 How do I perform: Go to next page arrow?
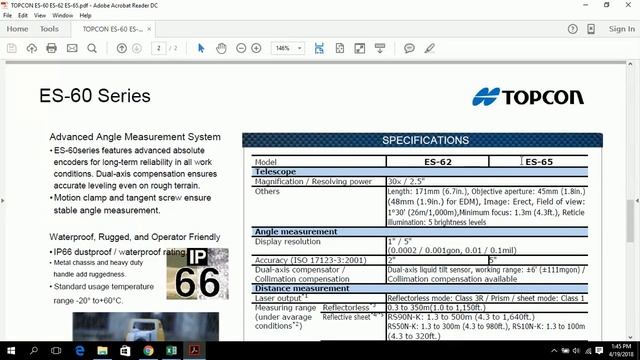[137, 48]
